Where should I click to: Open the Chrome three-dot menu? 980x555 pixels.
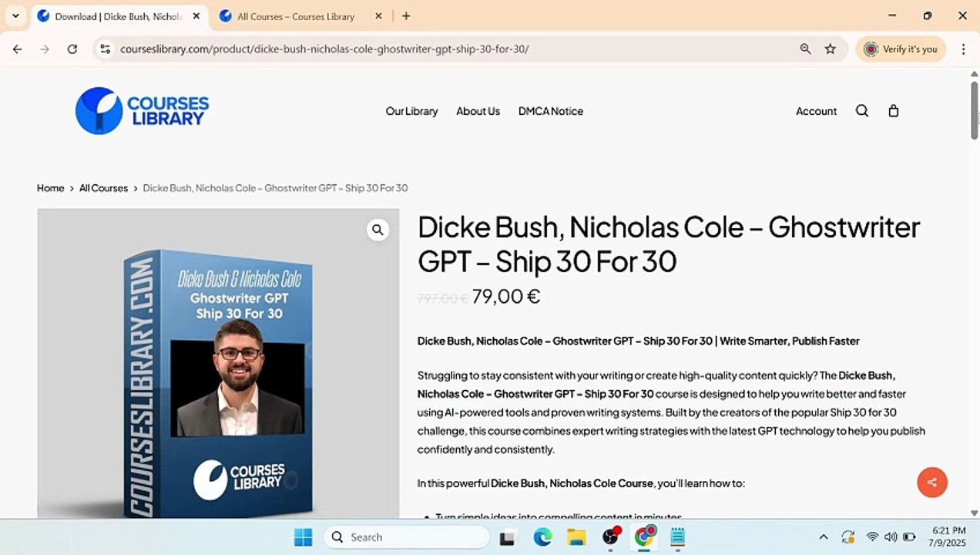tap(963, 49)
